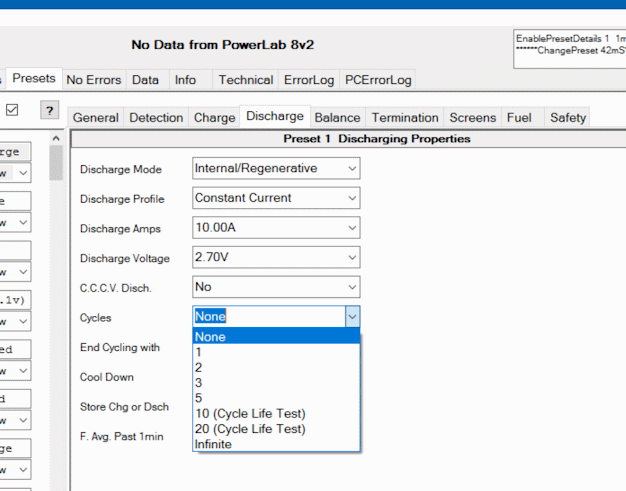Viewport: 626px width, 491px height.
Task: Open the Termination tab
Action: [x=405, y=117]
